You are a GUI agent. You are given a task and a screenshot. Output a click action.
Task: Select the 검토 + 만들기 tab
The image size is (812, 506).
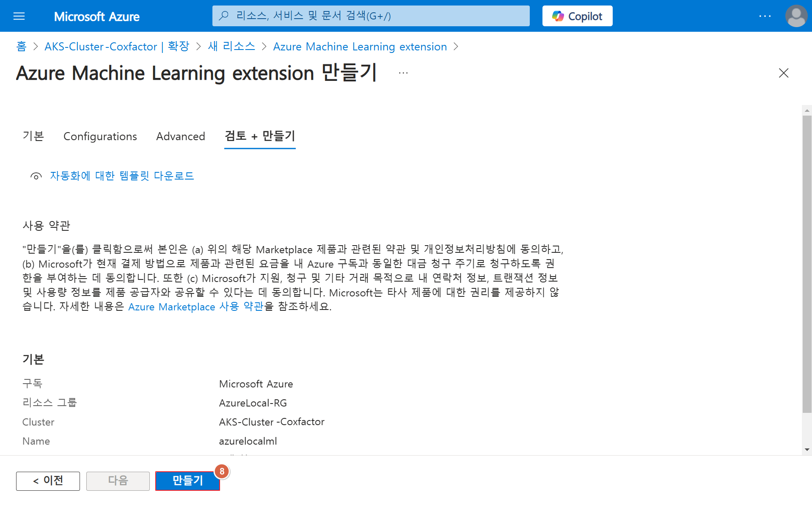[260, 136]
